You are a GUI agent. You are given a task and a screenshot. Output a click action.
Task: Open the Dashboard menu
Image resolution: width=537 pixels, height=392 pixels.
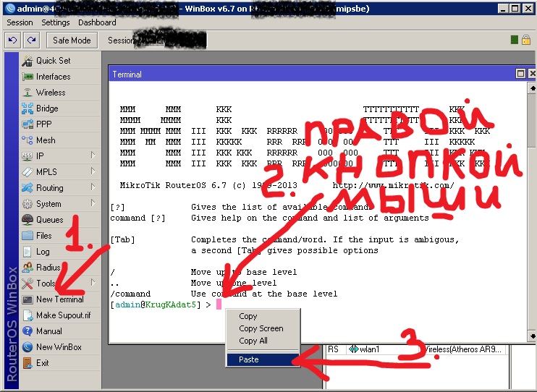coord(97,22)
